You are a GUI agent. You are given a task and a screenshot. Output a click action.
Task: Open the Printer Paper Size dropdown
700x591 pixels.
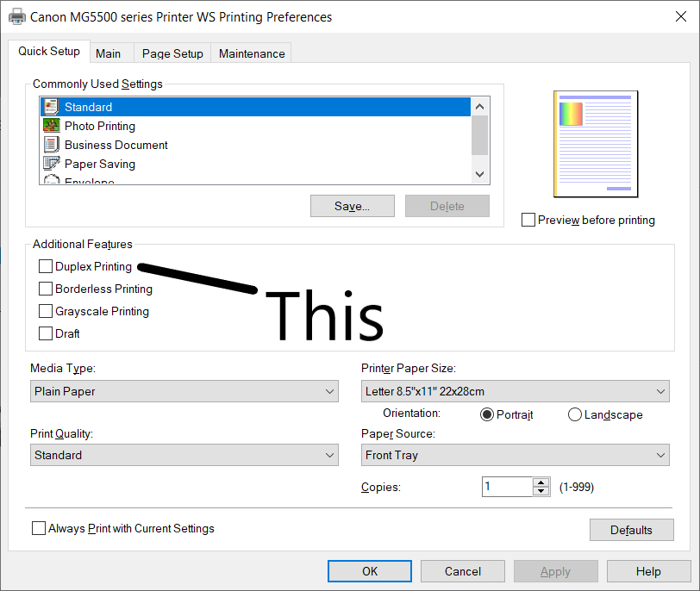point(516,391)
